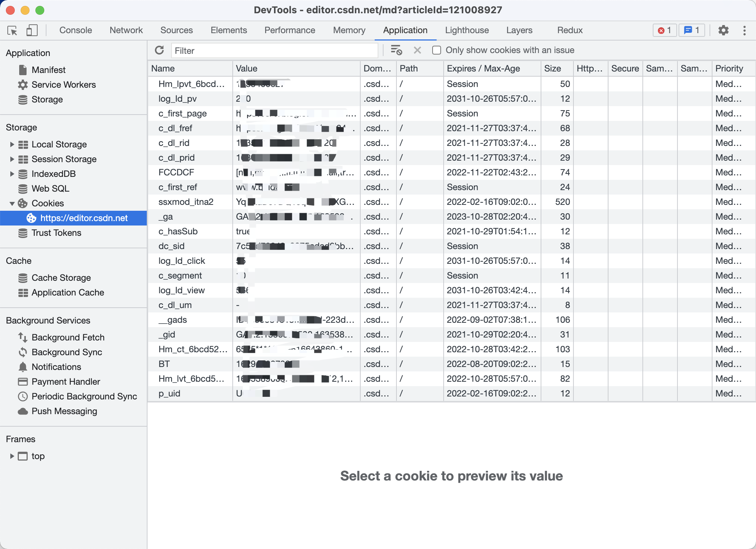
Task: Enable Only show cookies with an issue
Action: [x=436, y=50]
